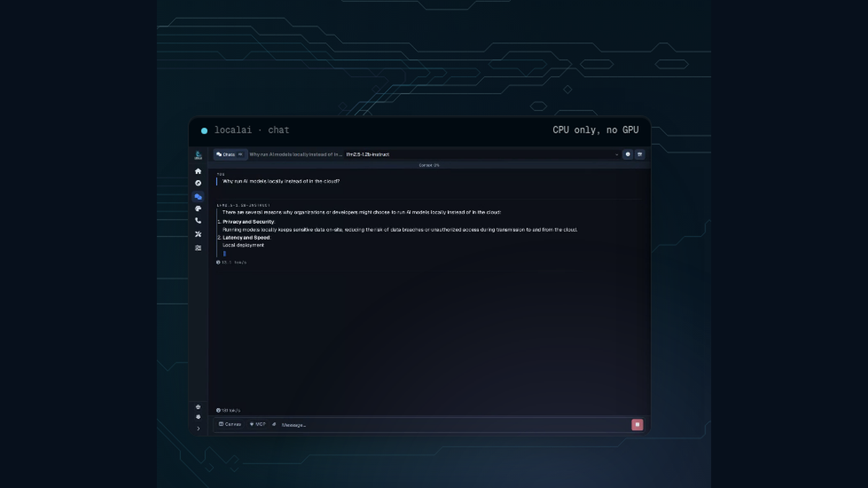Click the small icon just above the sidebar chevron

coord(198,417)
